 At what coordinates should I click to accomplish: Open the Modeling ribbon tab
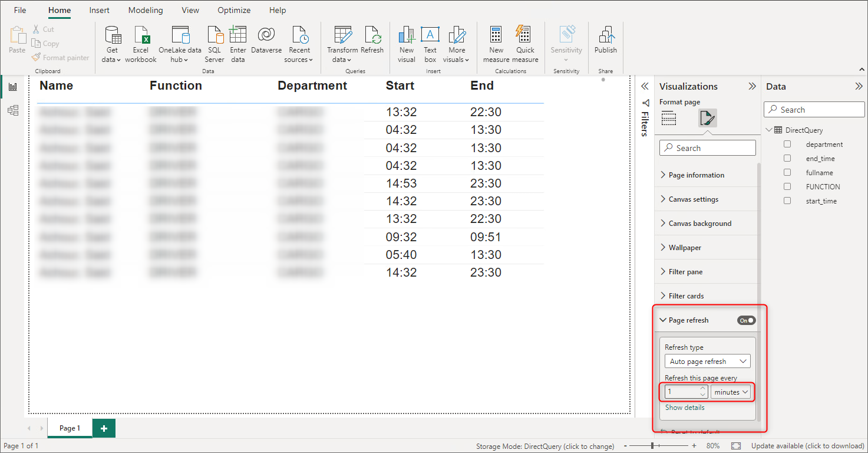pyautogui.click(x=146, y=10)
